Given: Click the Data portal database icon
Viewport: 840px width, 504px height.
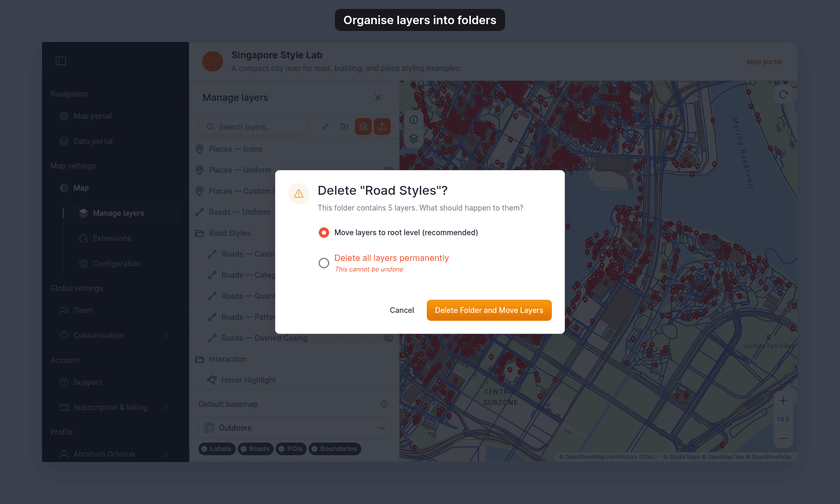Looking at the screenshot, I should tap(64, 141).
